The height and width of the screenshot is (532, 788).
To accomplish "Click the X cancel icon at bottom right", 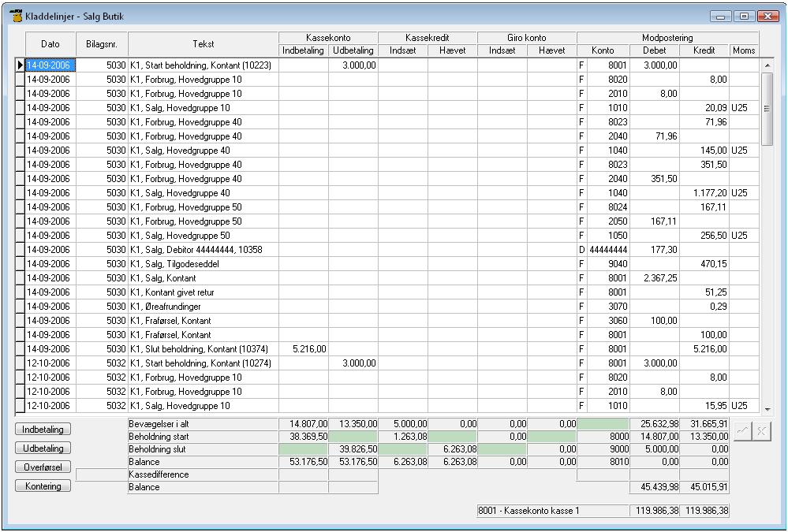I will (760, 432).
